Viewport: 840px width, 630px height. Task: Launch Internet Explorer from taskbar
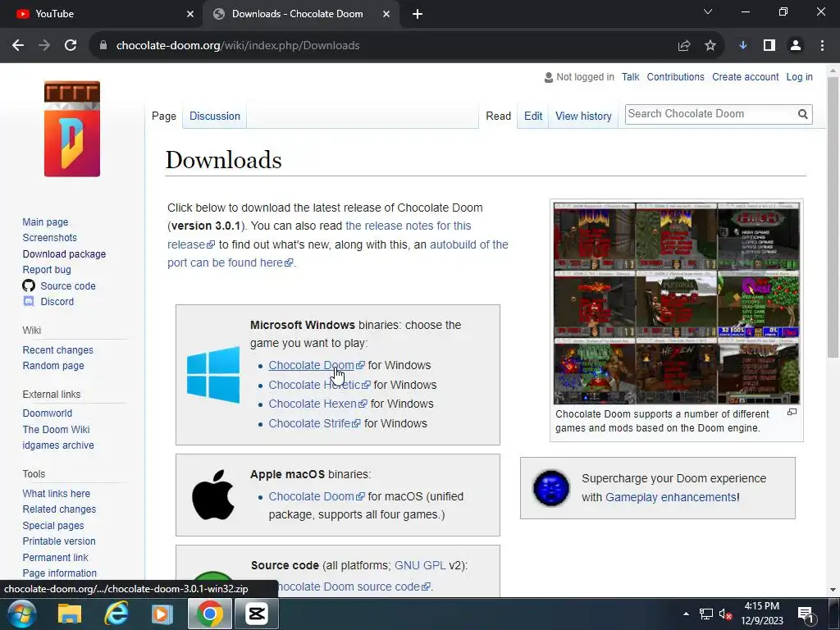116,614
